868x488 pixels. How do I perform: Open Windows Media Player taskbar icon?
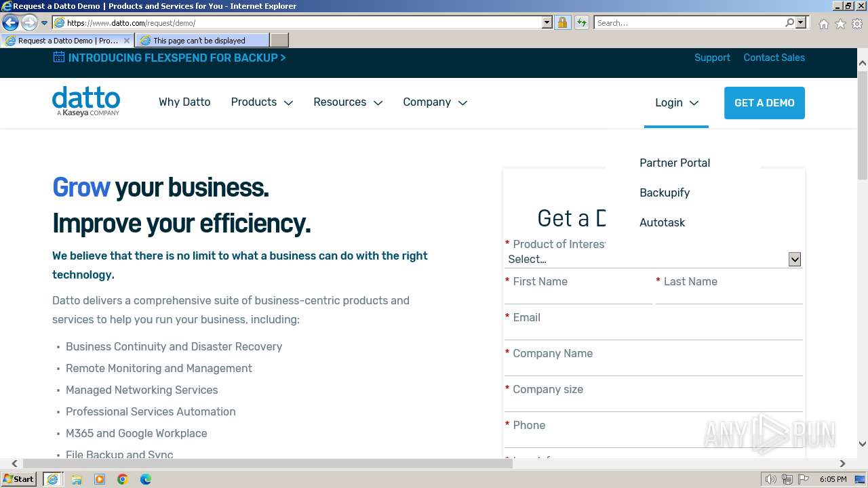(x=100, y=479)
